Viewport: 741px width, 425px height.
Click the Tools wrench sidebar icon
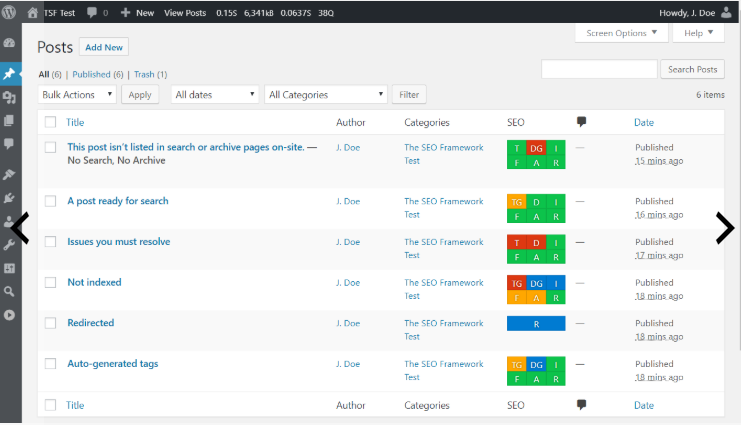(x=10, y=244)
